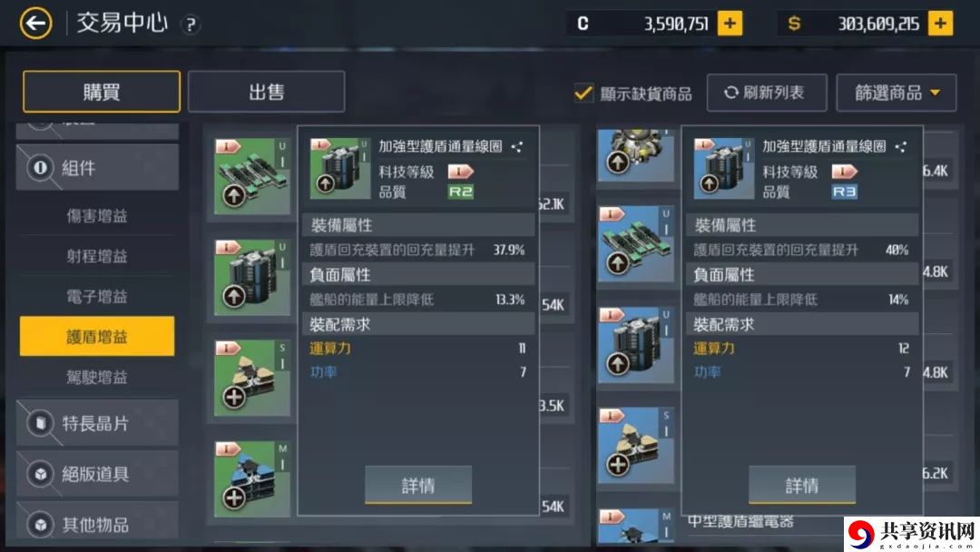Image resolution: width=980 pixels, height=552 pixels.
Task: Share the R2 加強型護盾通量線圈 item
Action: pos(517,147)
